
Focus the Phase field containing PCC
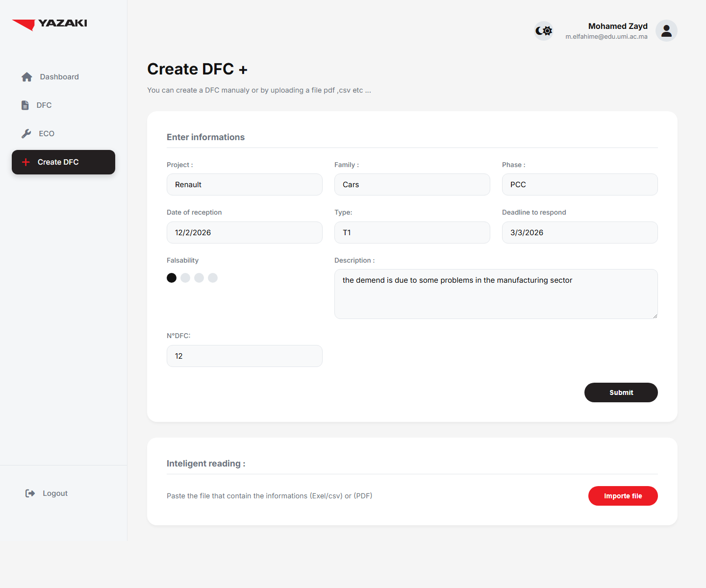click(580, 185)
